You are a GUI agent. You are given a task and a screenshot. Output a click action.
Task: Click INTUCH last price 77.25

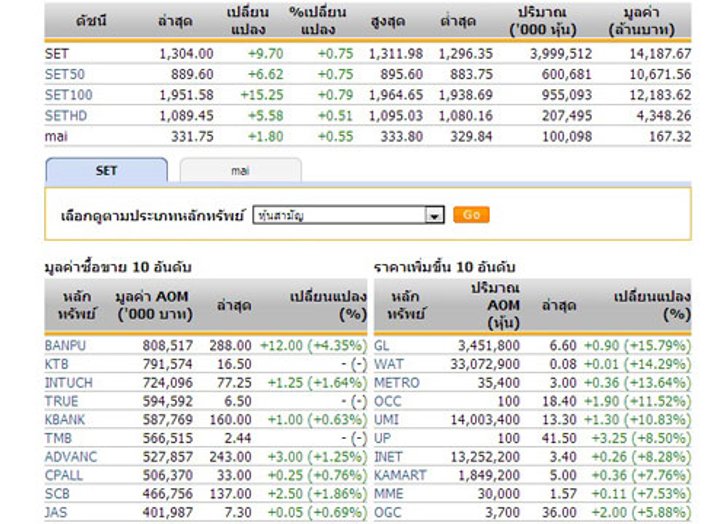click(234, 383)
